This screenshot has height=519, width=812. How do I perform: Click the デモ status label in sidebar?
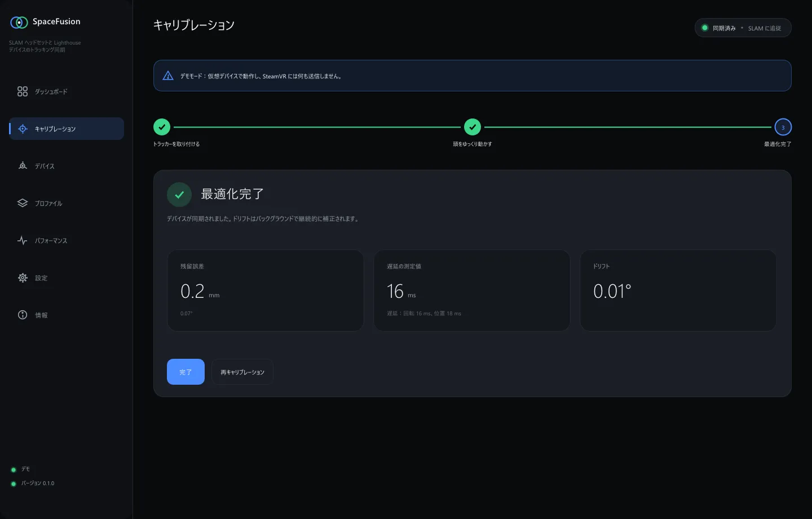click(x=25, y=469)
